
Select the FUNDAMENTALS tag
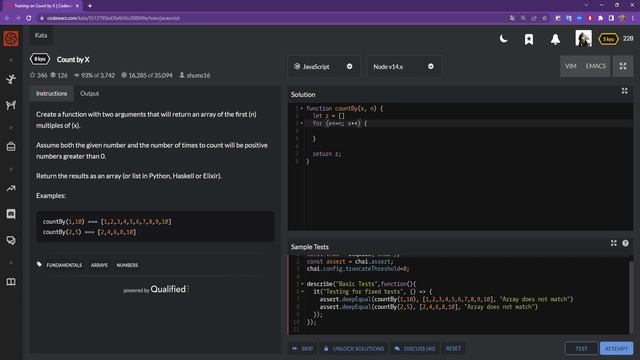(x=64, y=265)
